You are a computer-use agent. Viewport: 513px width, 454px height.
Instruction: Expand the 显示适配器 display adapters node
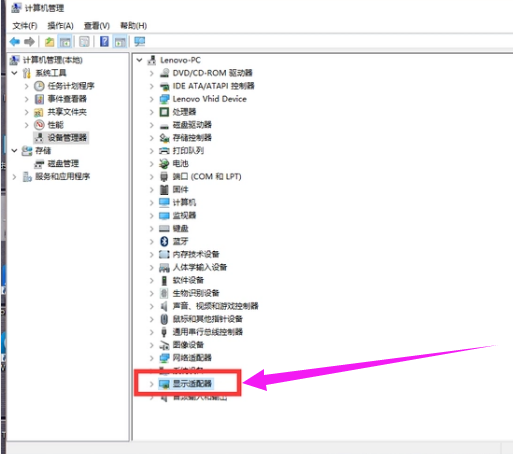click(x=152, y=384)
